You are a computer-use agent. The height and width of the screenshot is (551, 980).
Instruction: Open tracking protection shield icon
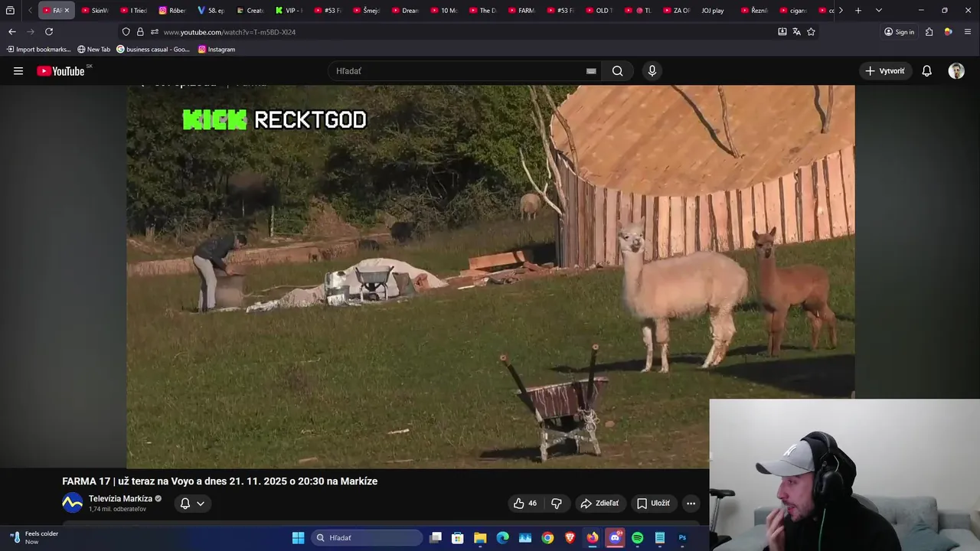(126, 31)
